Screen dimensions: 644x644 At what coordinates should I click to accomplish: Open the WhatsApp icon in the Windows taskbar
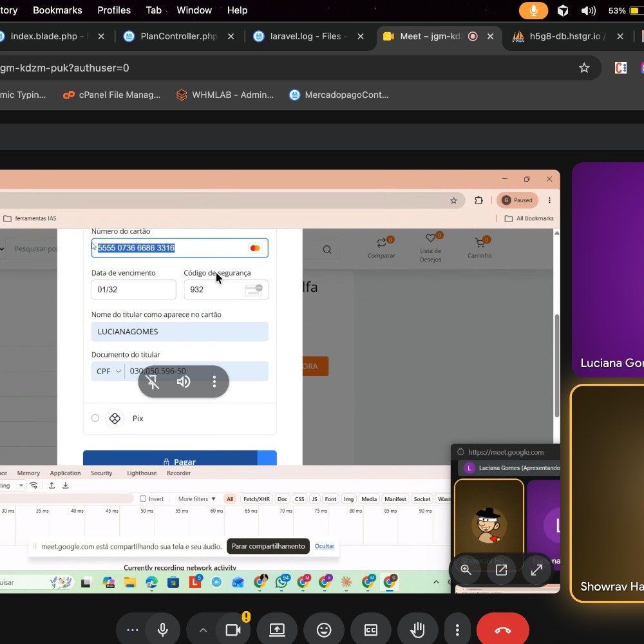pos(282,582)
